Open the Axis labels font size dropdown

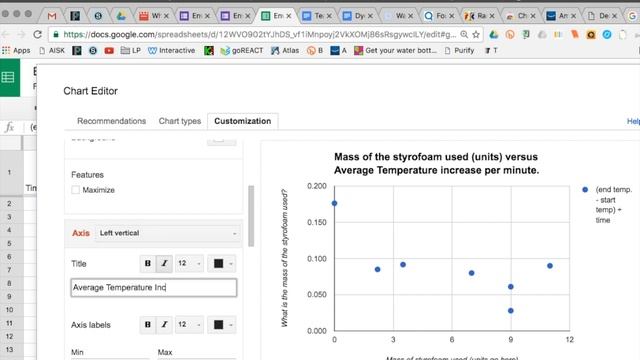coord(189,324)
